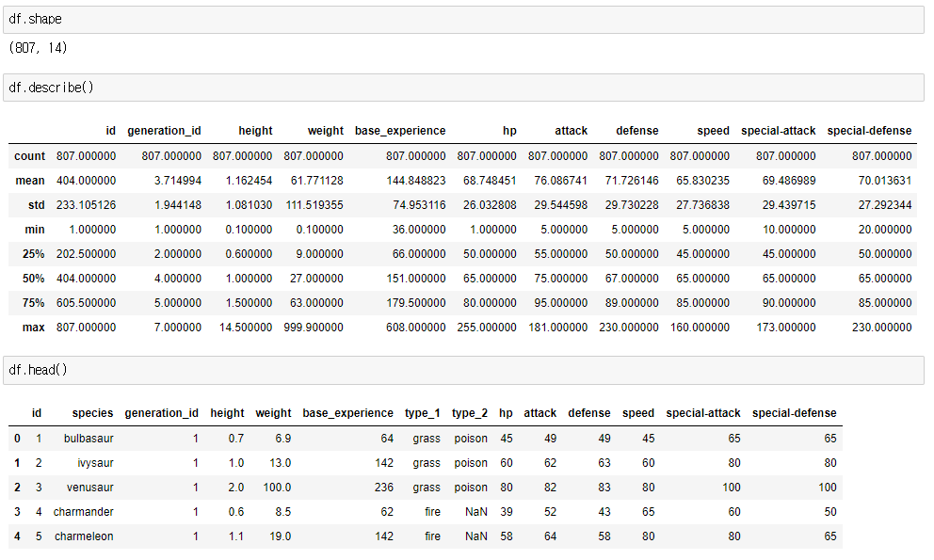The height and width of the screenshot is (560, 934).
Task: Click the 'max' row label
Action: (34, 328)
